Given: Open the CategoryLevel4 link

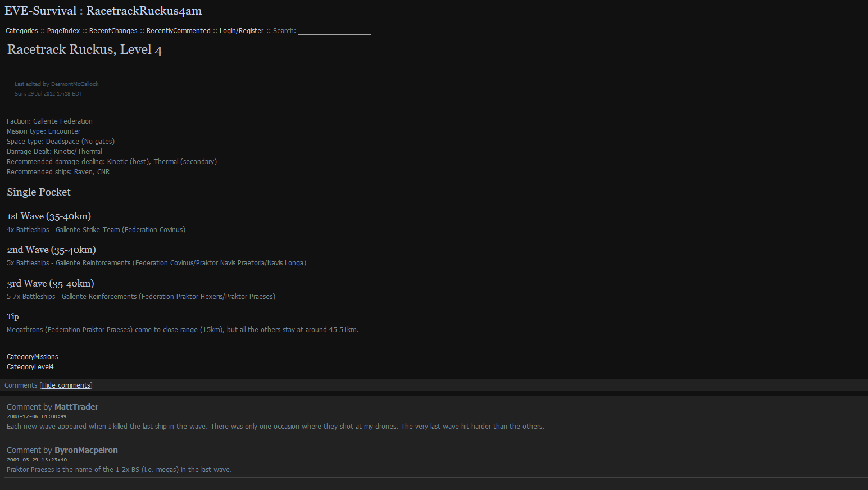Looking at the screenshot, I should [x=30, y=367].
